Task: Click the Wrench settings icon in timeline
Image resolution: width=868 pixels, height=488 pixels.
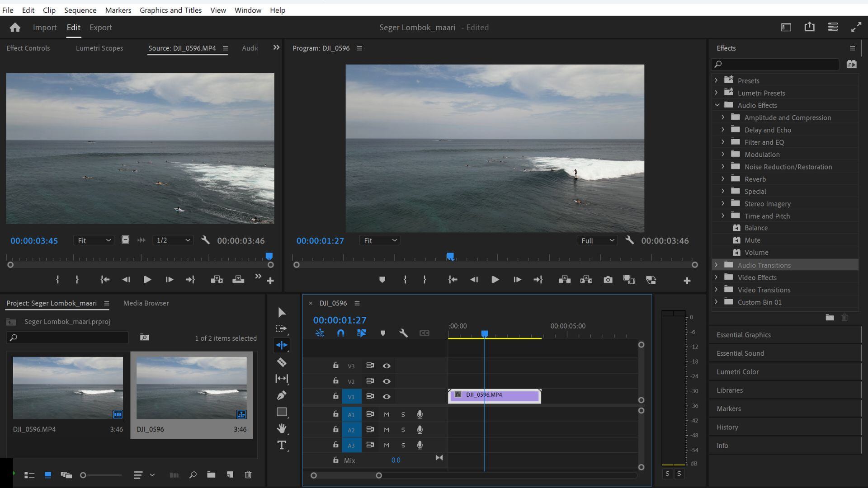Action: click(404, 333)
